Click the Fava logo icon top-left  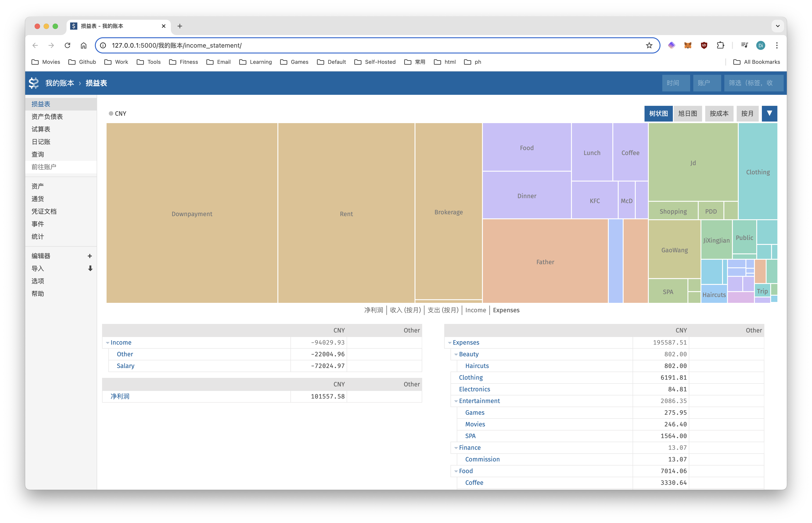[34, 83]
